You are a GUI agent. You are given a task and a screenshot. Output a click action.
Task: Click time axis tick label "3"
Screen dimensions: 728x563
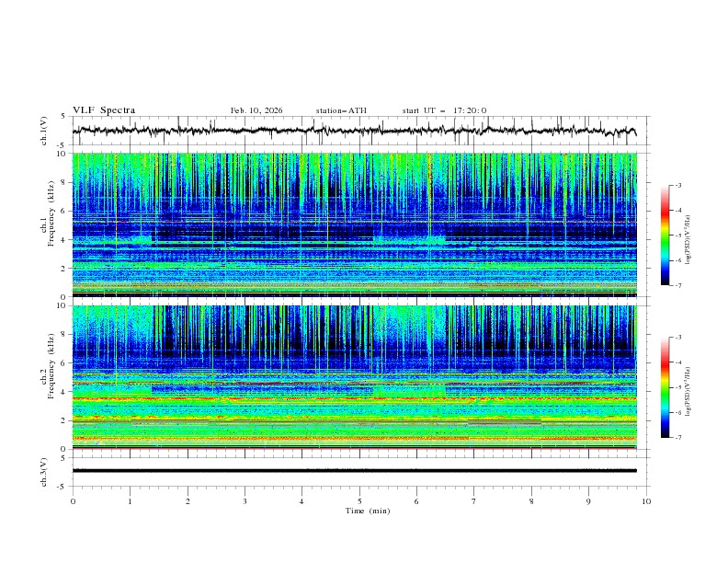(x=245, y=501)
